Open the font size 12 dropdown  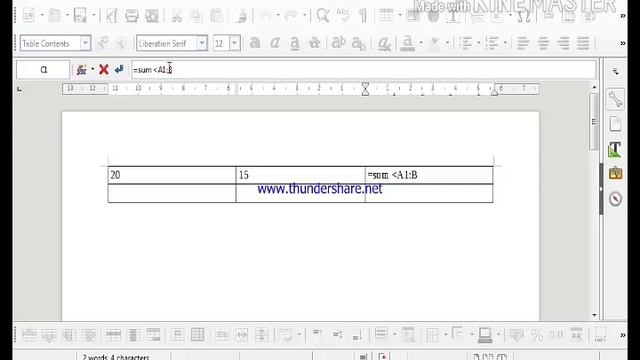pos(235,43)
